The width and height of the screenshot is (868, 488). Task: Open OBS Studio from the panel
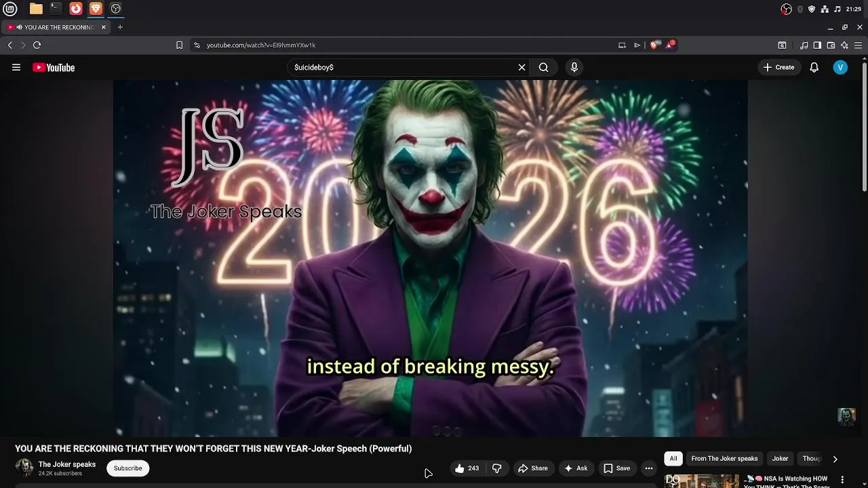tap(116, 9)
